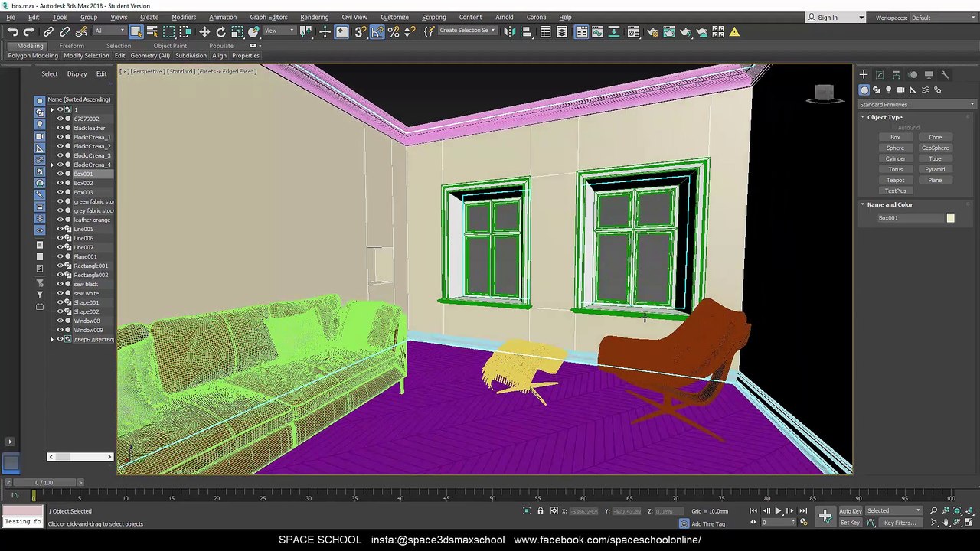This screenshot has height=551, width=980.
Task: Activate the Select and Scale tool
Action: coord(237,31)
